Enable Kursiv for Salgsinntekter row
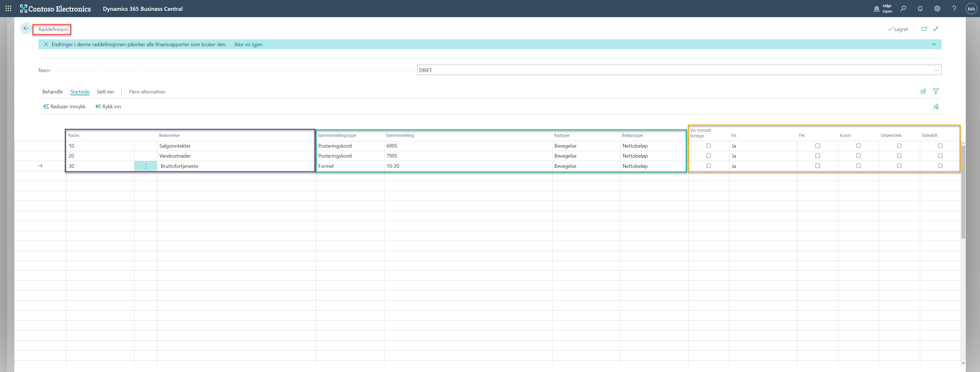The height and width of the screenshot is (372, 980). pos(858,146)
